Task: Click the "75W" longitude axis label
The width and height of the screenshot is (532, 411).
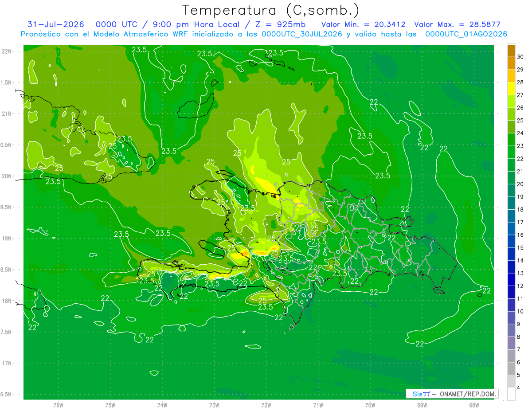Action: click(x=110, y=405)
